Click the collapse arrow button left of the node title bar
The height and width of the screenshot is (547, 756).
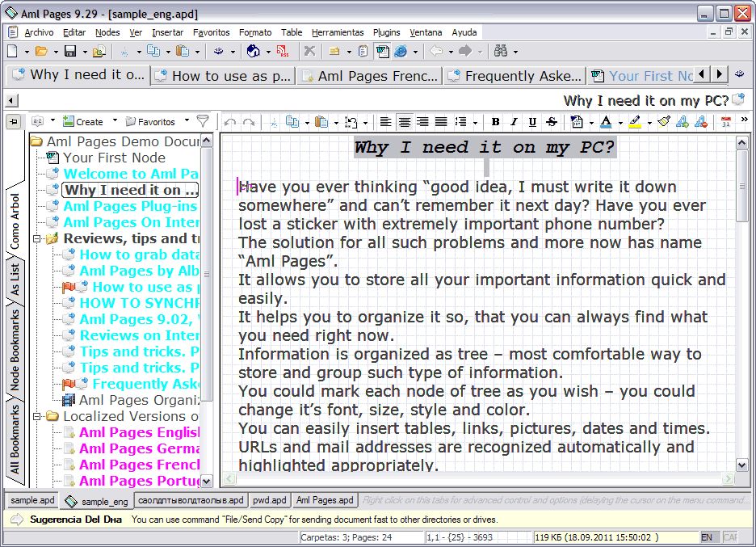[x=11, y=101]
